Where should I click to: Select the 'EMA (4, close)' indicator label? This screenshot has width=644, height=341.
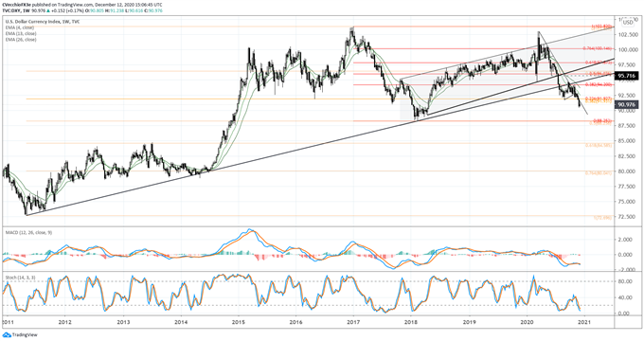[20, 27]
